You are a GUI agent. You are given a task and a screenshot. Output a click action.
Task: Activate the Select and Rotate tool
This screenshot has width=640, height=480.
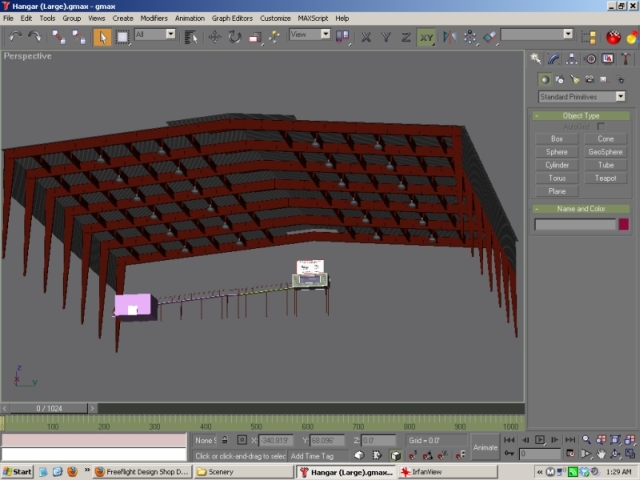pyautogui.click(x=234, y=37)
